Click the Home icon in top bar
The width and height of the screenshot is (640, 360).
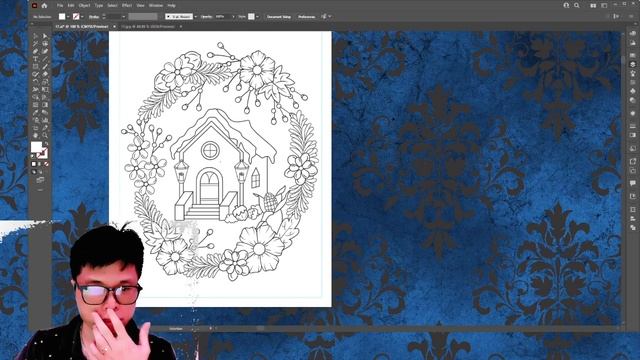[x=44, y=5]
